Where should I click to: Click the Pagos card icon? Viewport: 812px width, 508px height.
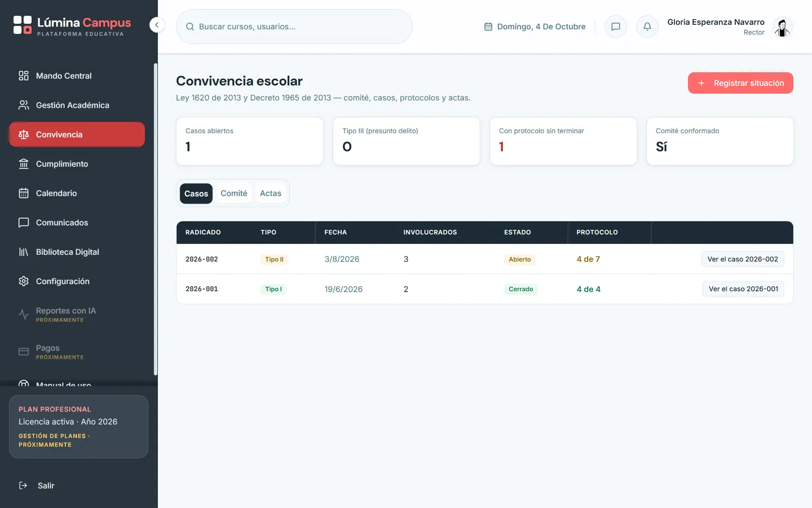coord(24,352)
